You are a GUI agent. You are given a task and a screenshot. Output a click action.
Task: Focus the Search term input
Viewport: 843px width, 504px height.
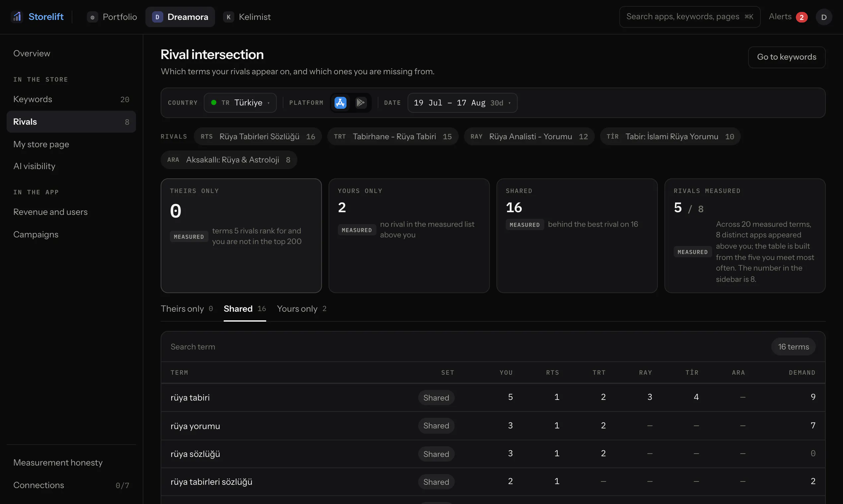(x=466, y=347)
